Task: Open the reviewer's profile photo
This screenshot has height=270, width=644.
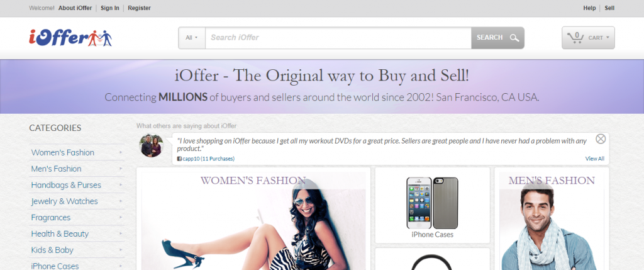Action: [x=152, y=145]
